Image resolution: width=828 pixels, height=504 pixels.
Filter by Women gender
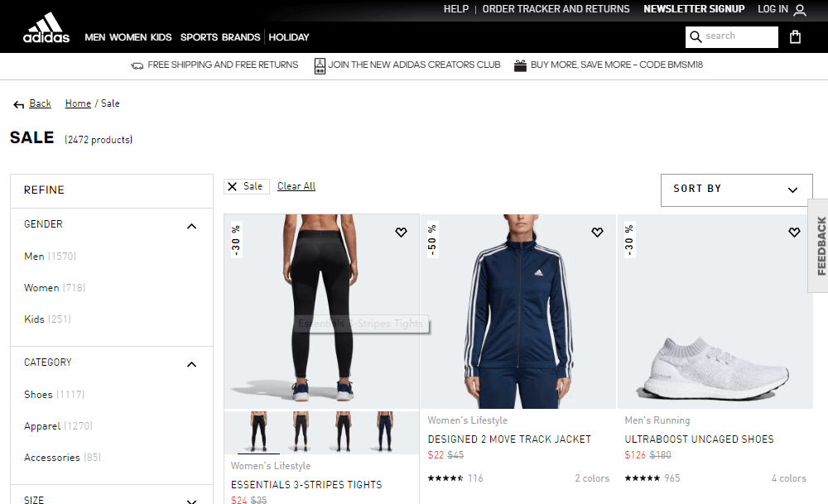click(x=55, y=288)
